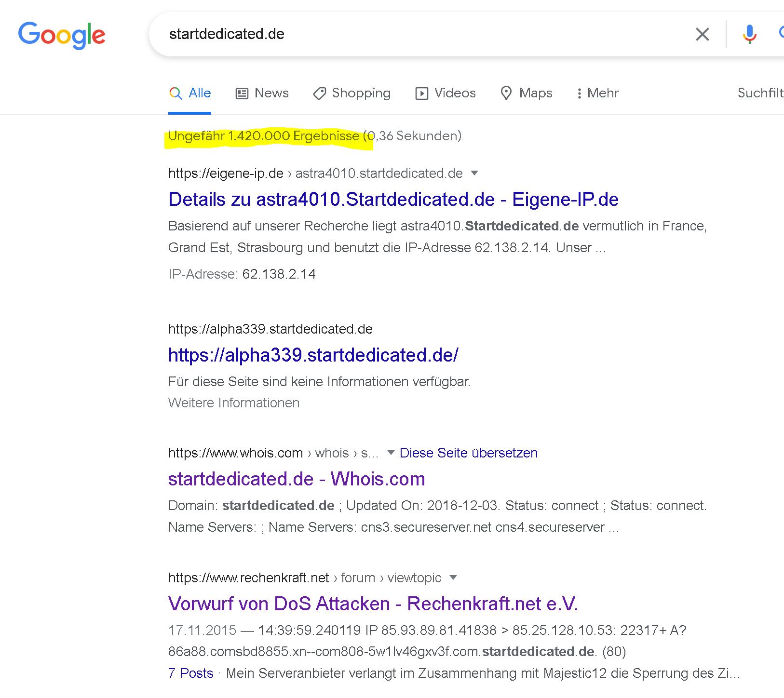This screenshot has width=784, height=698.
Task: Click Für diese Seite sind keine Informationen text
Action: (319, 381)
